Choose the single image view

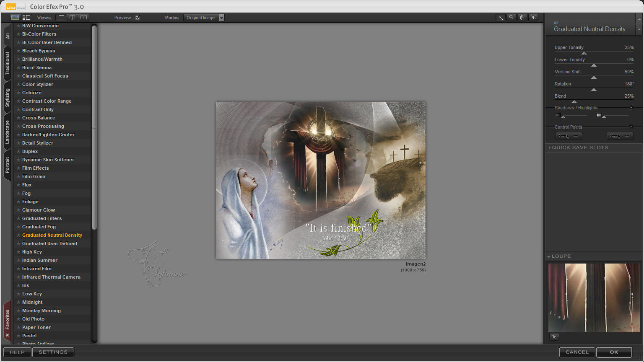(x=61, y=18)
